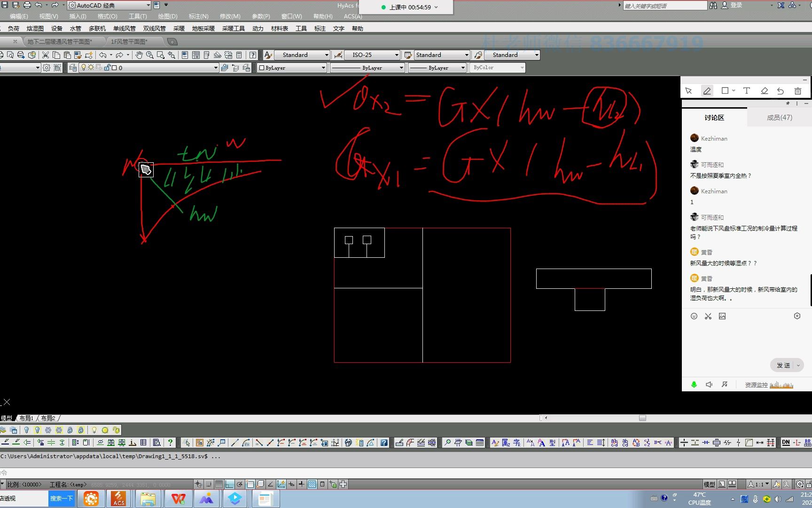Click the help icon in lower HVAC toolbar
The height and width of the screenshot is (508, 812).
[384, 443]
